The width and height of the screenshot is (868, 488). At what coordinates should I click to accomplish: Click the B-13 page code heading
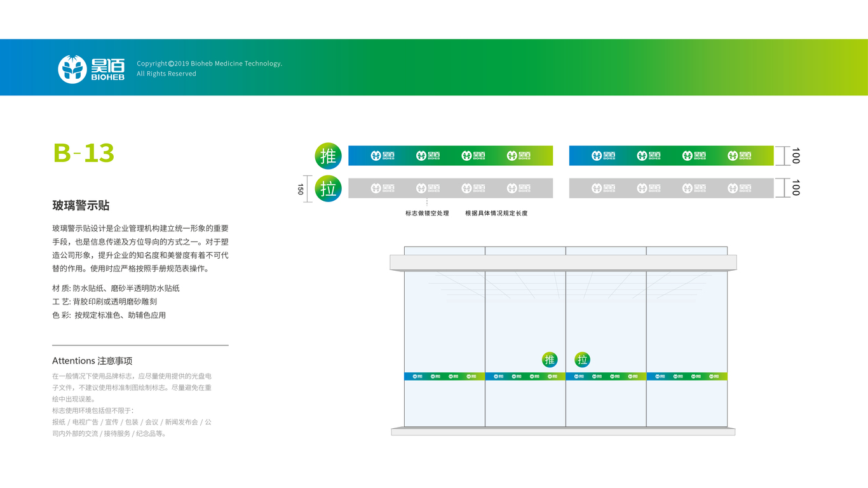click(x=84, y=153)
